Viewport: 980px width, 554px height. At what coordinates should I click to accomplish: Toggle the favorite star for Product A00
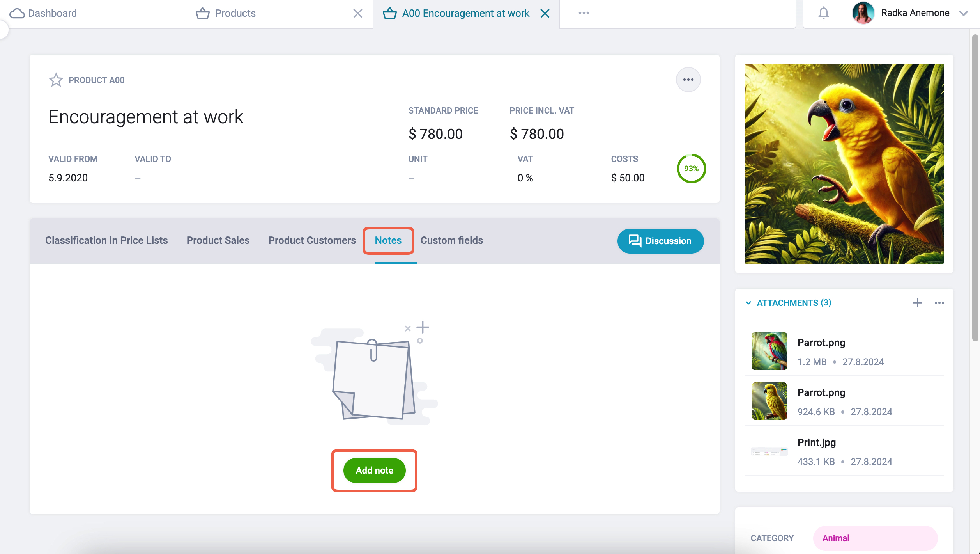[56, 80]
